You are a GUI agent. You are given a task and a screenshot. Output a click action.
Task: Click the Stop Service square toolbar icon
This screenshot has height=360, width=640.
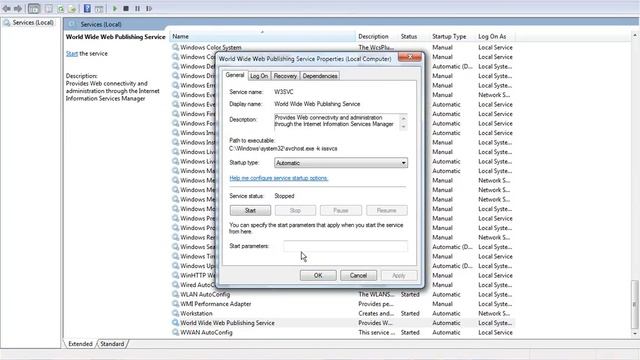[126, 8]
